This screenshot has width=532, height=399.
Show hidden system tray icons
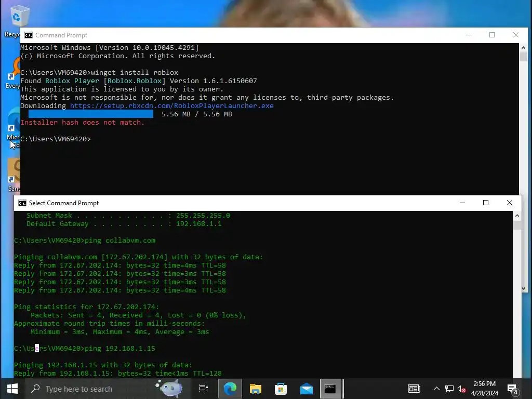(436, 389)
